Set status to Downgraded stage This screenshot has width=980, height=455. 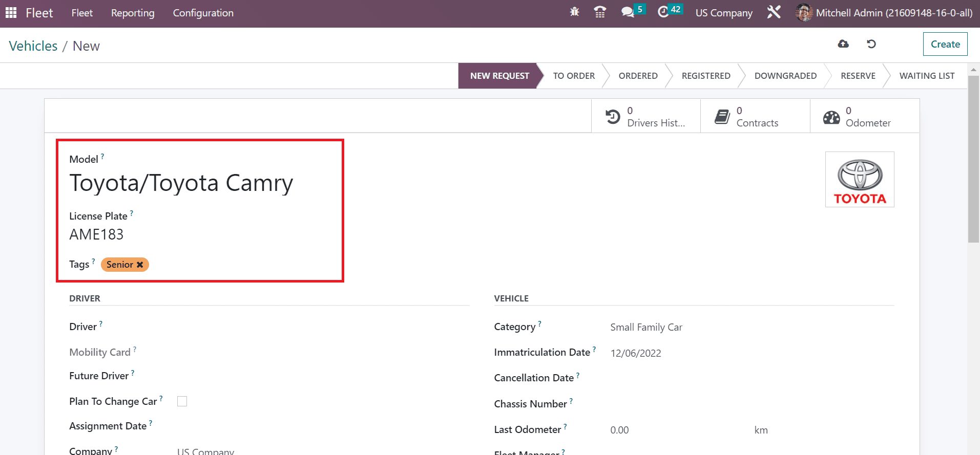click(785, 76)
